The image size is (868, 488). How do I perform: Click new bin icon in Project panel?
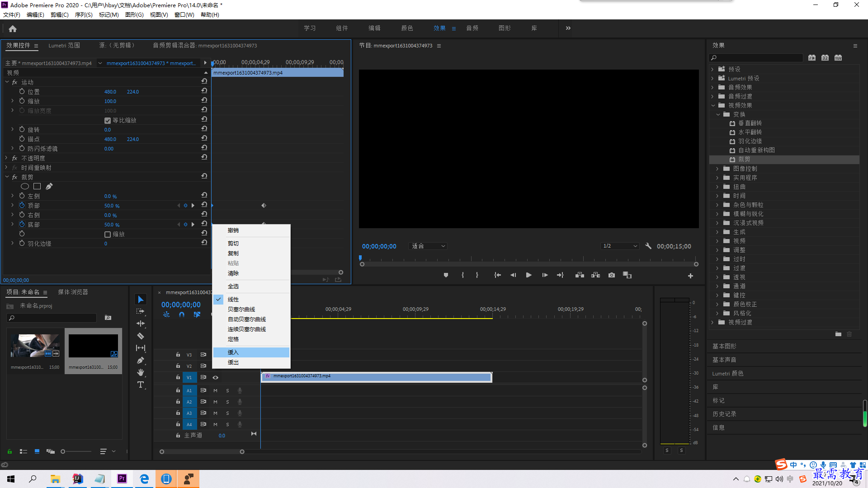(x=108, y=318)
